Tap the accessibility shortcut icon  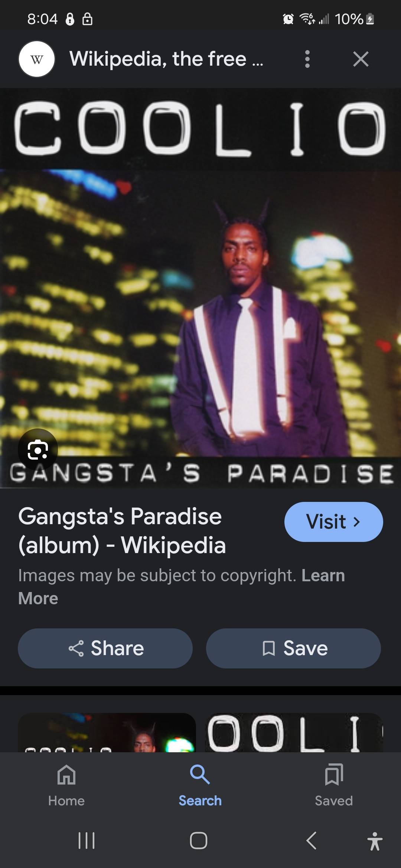tap(375, 841)
